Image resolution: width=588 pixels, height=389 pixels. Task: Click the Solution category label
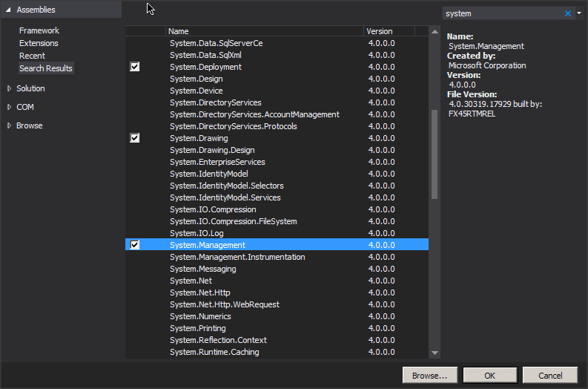(x=30, y=88)
